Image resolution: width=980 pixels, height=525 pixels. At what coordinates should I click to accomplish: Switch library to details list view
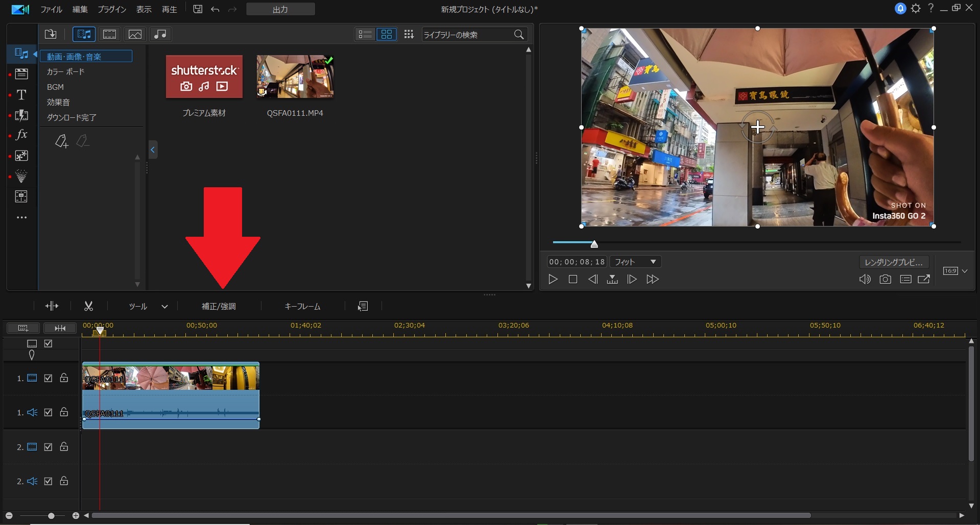pos(365,34)
